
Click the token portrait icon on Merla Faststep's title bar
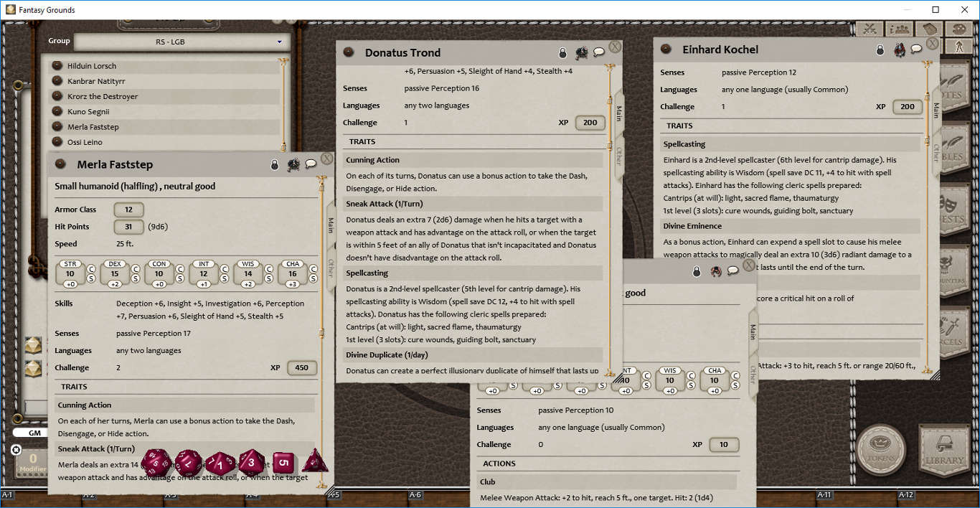point(294,164)
